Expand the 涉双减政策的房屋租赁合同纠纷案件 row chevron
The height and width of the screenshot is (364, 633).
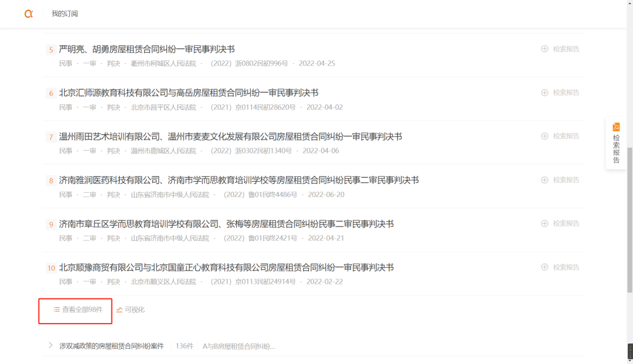pos(50,345)
